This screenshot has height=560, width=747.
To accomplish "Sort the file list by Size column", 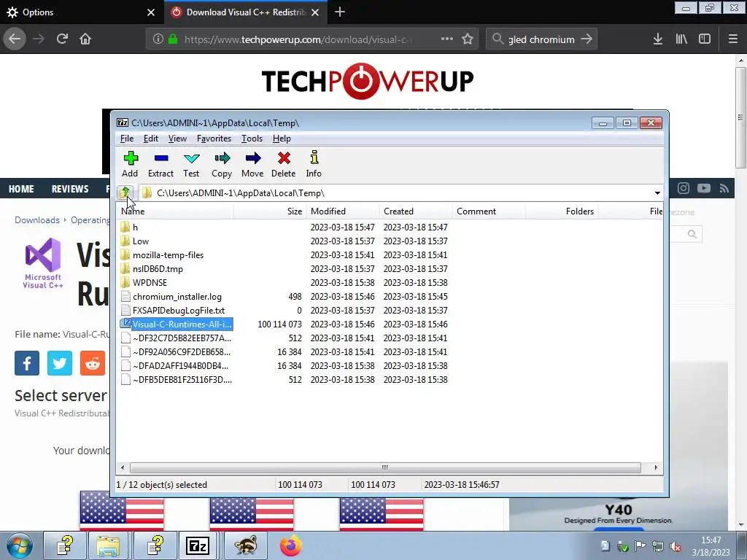I will [269, 211].
